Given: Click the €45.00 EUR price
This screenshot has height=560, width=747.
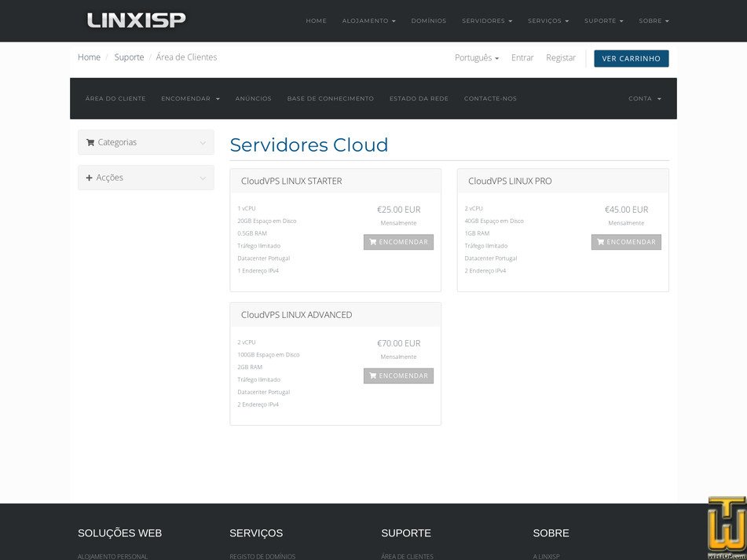Looking at the screenshot, I should [x=627, y=210].
